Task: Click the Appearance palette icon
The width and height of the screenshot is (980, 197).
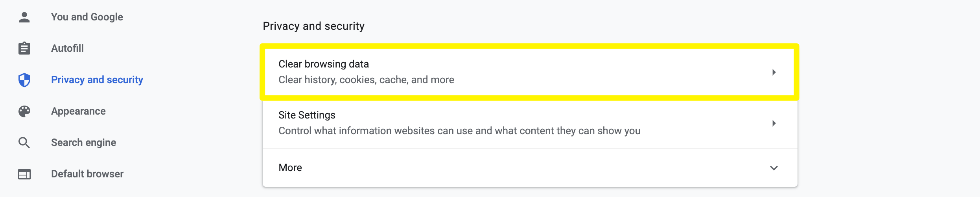Action: click(x=24, y=111)
